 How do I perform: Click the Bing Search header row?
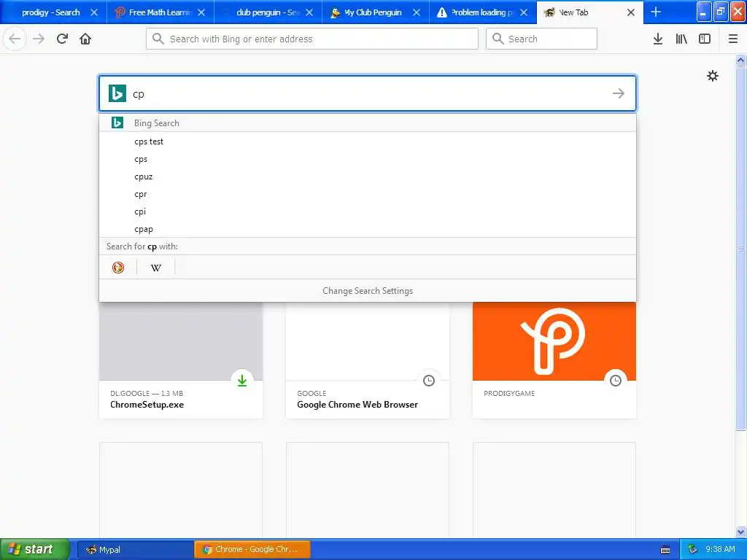tap(368, 122)
